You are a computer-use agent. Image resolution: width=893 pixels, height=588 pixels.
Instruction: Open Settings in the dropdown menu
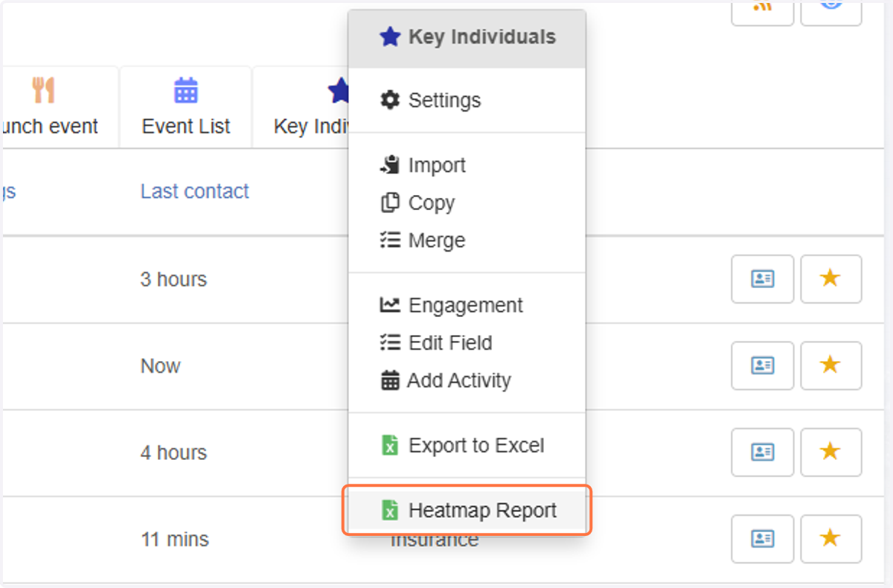(467, 100)
